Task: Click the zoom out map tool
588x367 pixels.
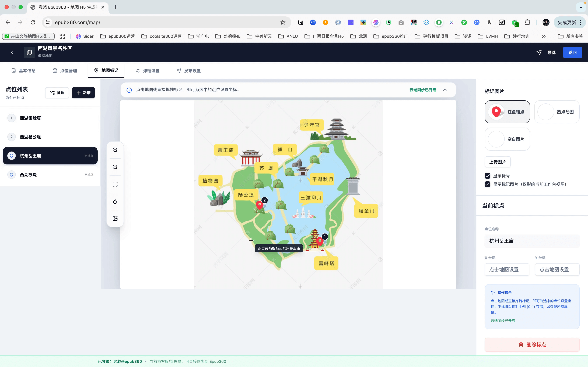Action: click(x=115, y=167)
